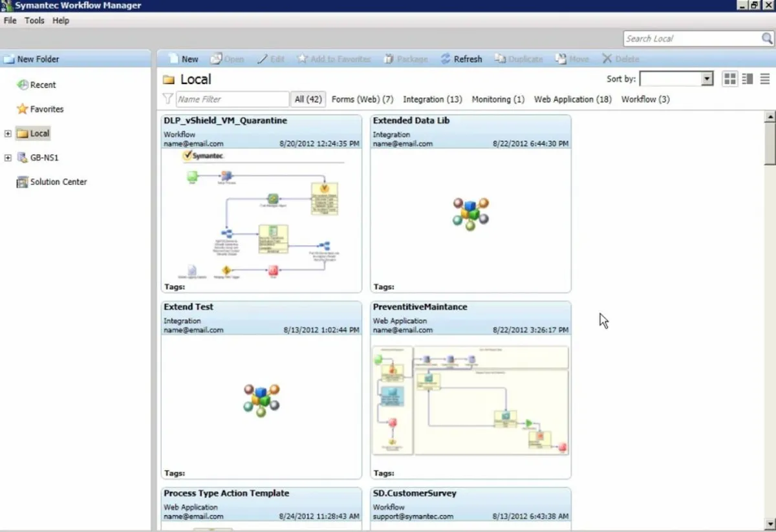
Task: Click the Open toolbar button
Action: (x=227, y=59)
